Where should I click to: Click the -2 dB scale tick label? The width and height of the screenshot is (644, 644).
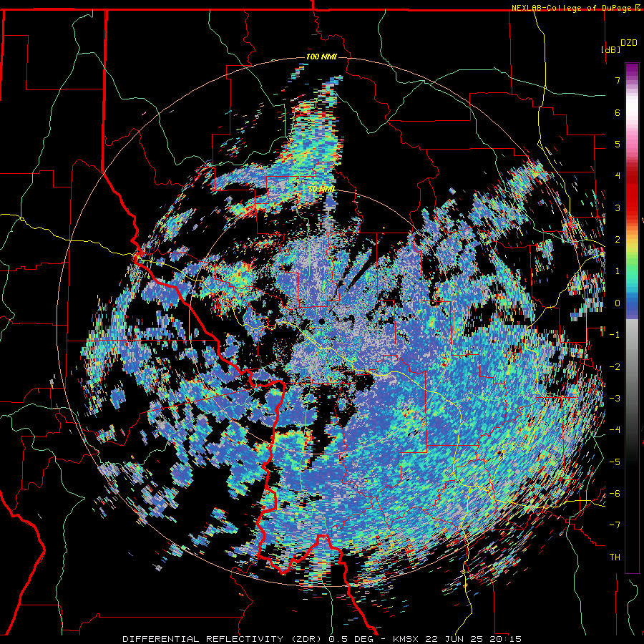[x=615, y=367]
